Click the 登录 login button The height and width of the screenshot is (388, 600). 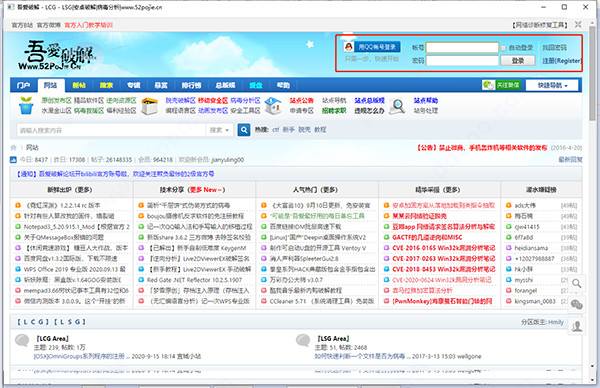tap(518, 60)
